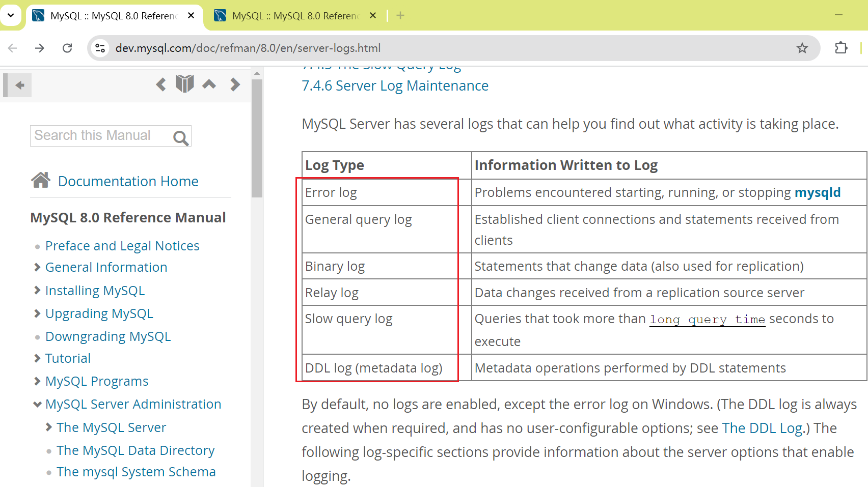Image resolution: width=868 pixels, height=487 pixels.
Task: Open Tutorial link in sidebar
Action: click(x=68, y=358)
